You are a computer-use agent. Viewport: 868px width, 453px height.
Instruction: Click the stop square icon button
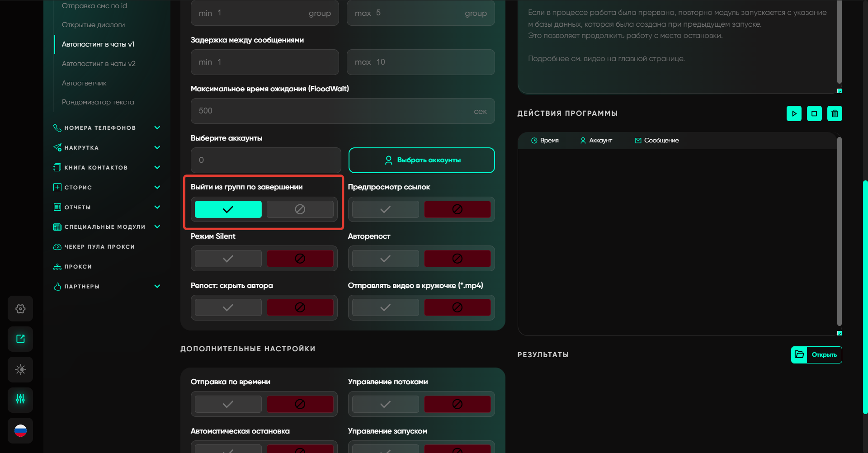814,113
